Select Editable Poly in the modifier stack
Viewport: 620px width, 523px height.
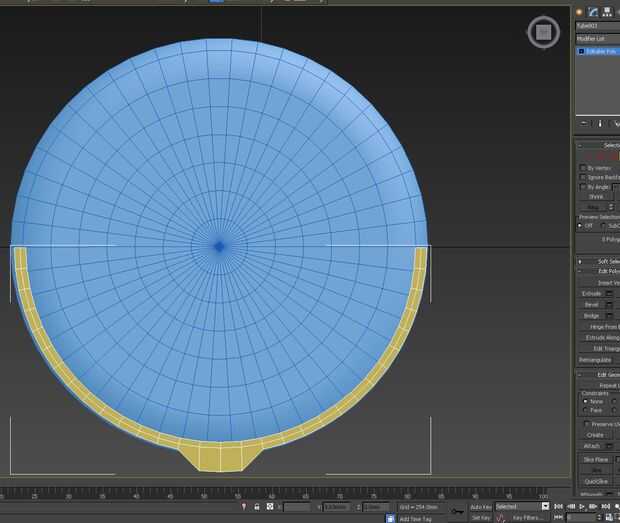click(601, 51)
